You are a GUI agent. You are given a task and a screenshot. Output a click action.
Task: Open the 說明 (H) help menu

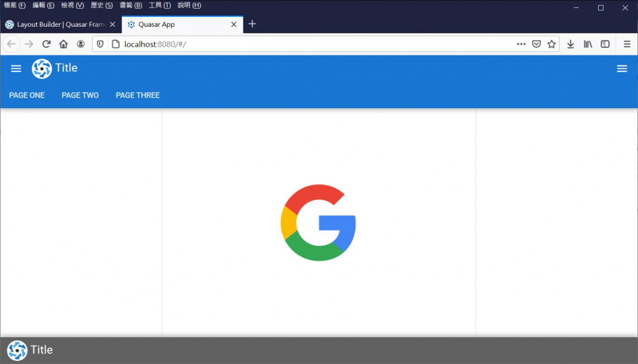pos(189,5)
